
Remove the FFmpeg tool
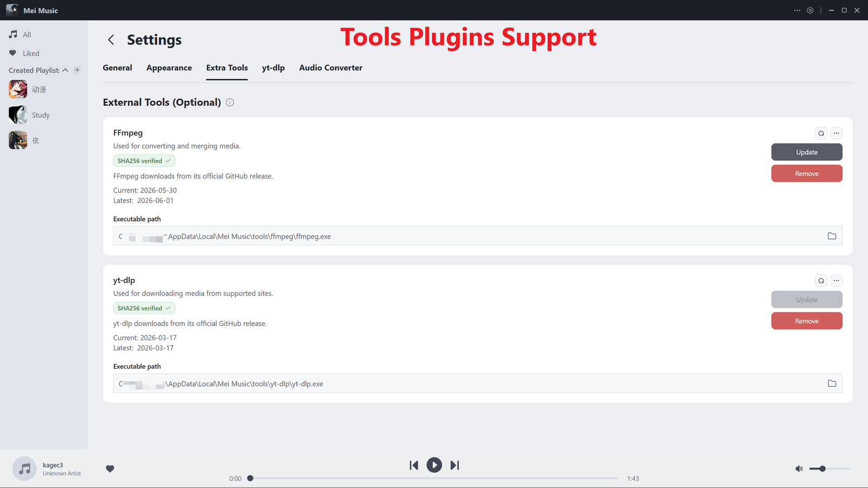coord(807,174)
